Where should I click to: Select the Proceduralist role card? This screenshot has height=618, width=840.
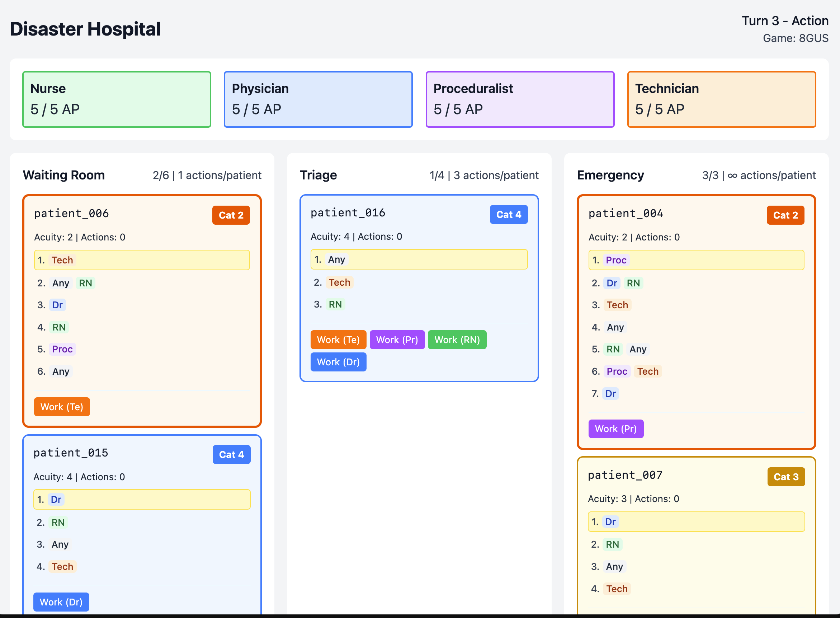[x=520, y=99]
